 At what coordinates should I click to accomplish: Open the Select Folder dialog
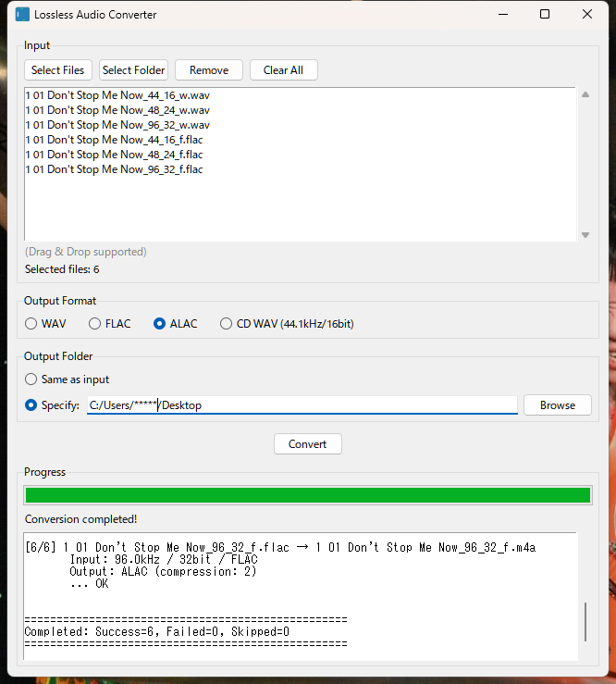pos(133,70)
